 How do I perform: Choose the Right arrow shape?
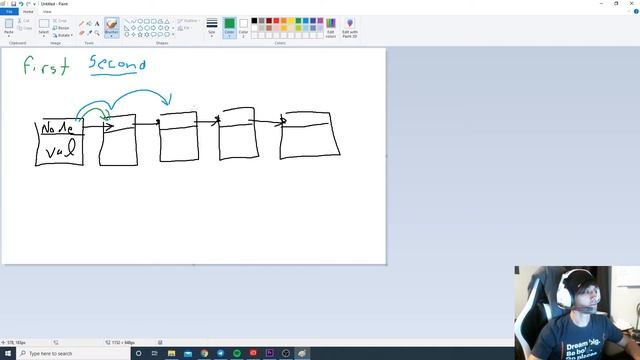(x=153, y=28)
